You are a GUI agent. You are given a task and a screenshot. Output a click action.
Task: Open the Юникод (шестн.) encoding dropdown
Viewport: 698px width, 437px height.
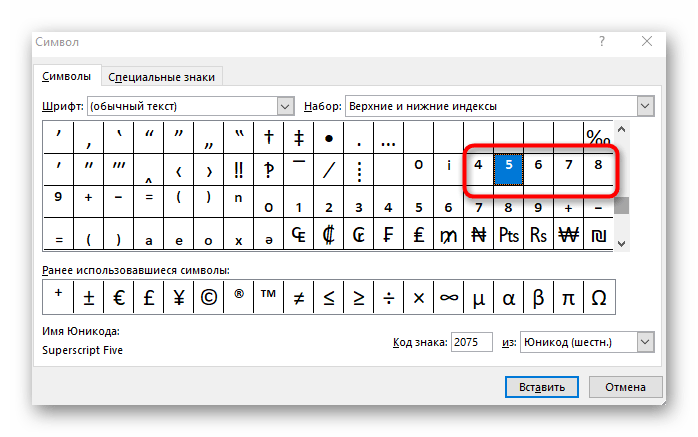[x=645, y=342]
